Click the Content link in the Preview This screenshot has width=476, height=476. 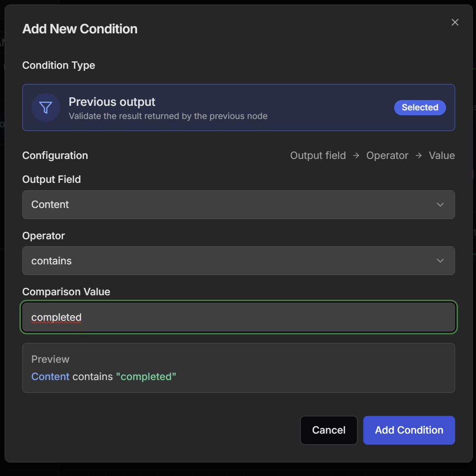coord(50,376)
